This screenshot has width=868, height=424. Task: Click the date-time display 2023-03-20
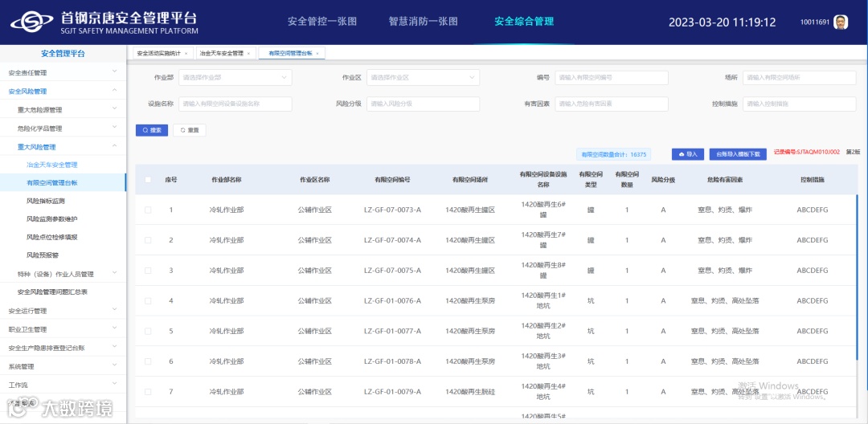722,22
